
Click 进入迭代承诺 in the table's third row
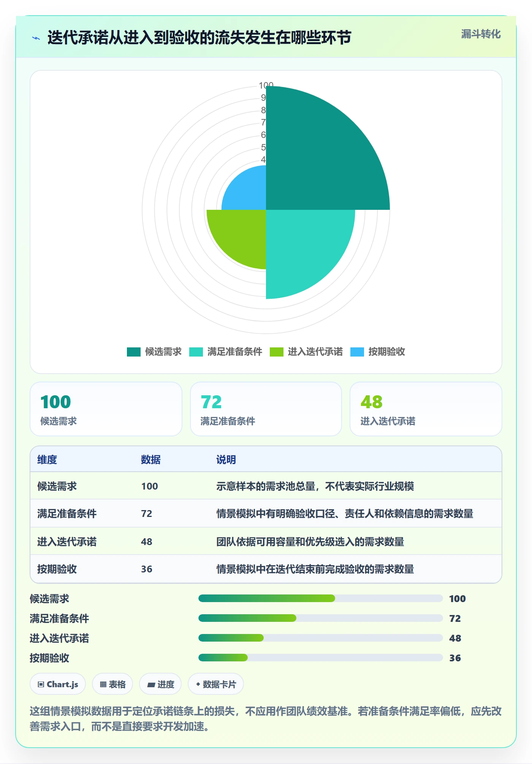point(67,542)
